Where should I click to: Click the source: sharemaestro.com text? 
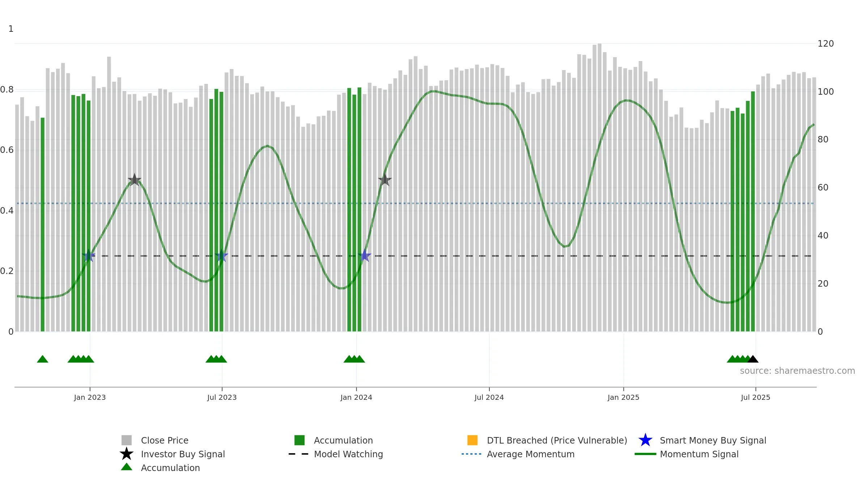click(797, 371)
